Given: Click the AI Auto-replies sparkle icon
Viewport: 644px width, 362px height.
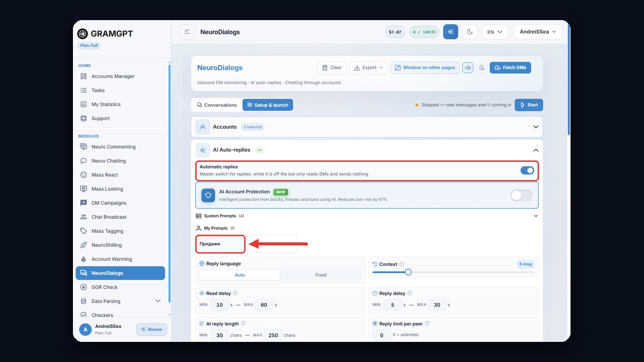Looking at the screenshot, I should pyautogui.click(x=203, y=150).
